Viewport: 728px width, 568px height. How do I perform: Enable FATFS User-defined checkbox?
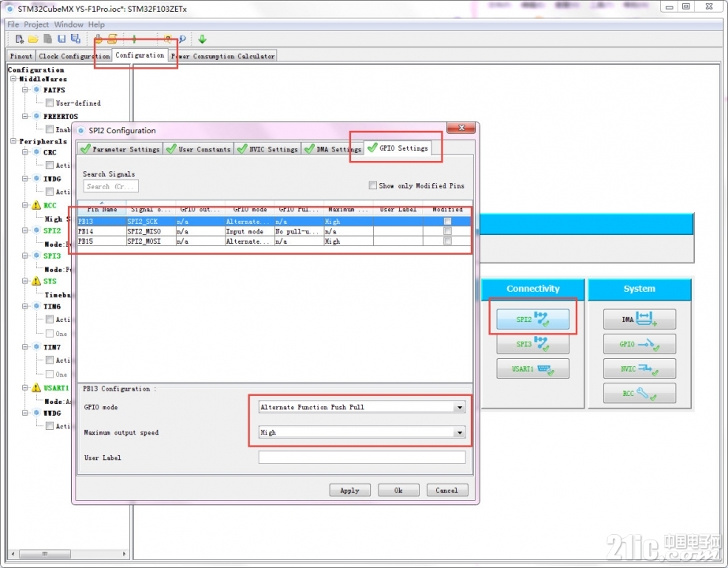50,103
